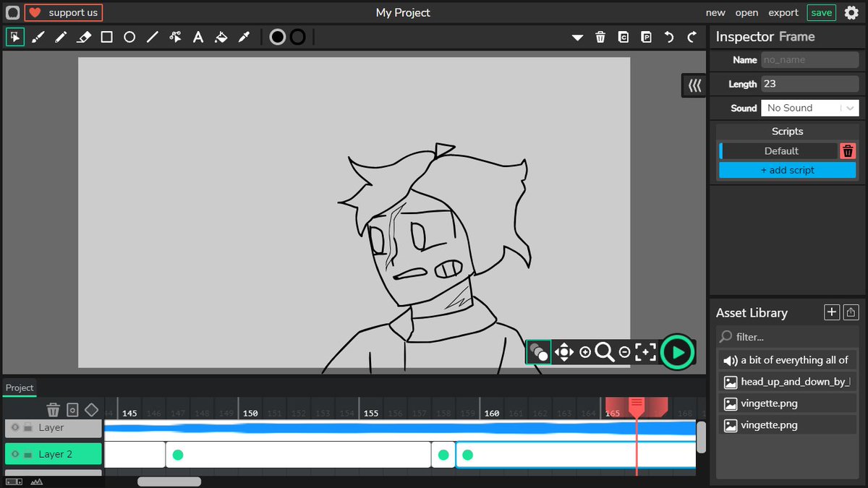The width and height of the screenshot is (868, 488).
Task: Open the Sound dropdown
Action: pos(810,108)
